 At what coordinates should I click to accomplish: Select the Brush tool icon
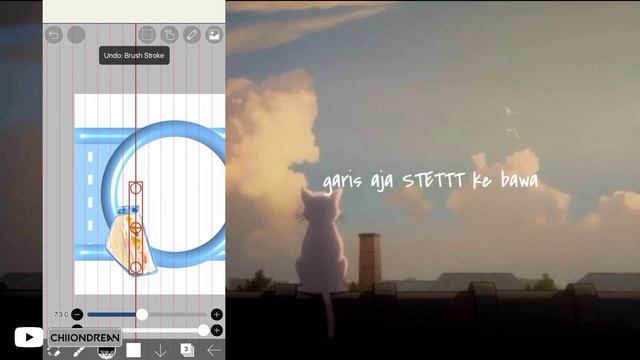click(79, 351)
